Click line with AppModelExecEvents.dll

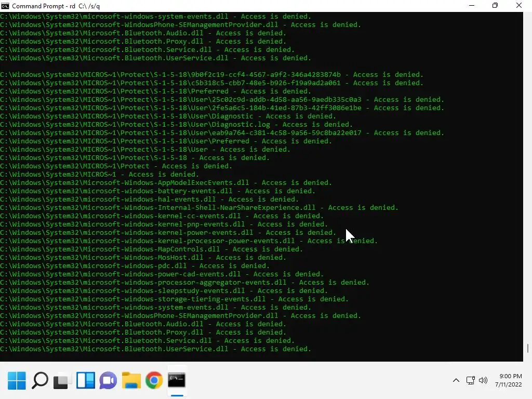tap(166, 182)
